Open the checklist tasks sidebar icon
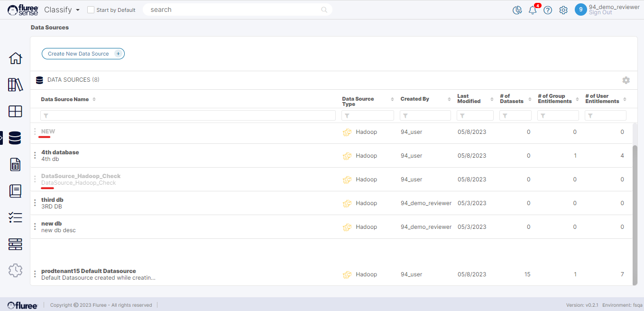The image size is (644, 311). pyautogui.click(x=15, y=217)
